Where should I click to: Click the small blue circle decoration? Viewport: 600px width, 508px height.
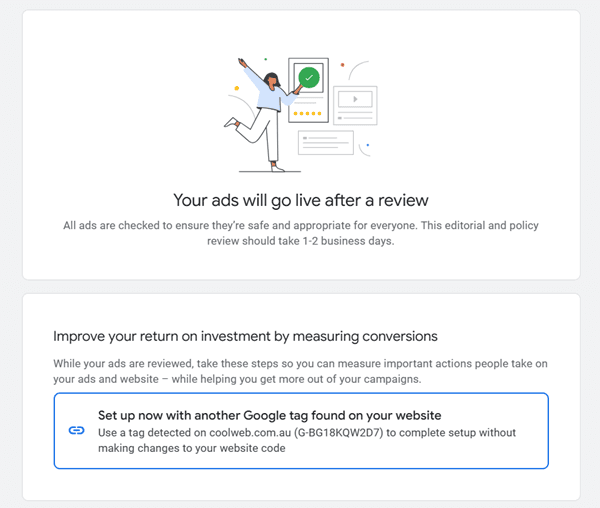(x=368, y=145)
